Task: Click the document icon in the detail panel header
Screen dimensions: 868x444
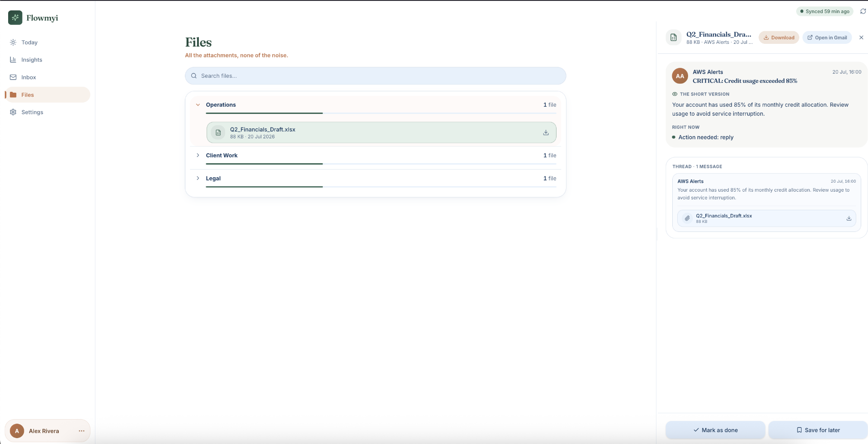Action: click(673, 38)
